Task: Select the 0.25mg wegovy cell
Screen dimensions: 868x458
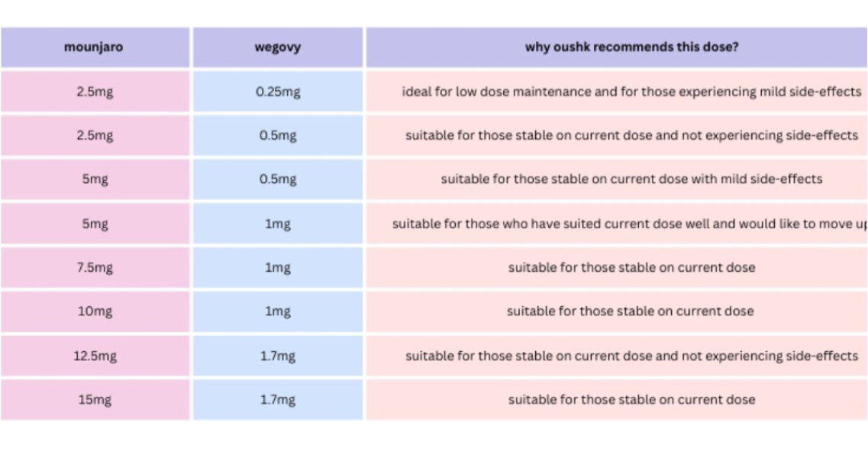Action: (278, 92)
